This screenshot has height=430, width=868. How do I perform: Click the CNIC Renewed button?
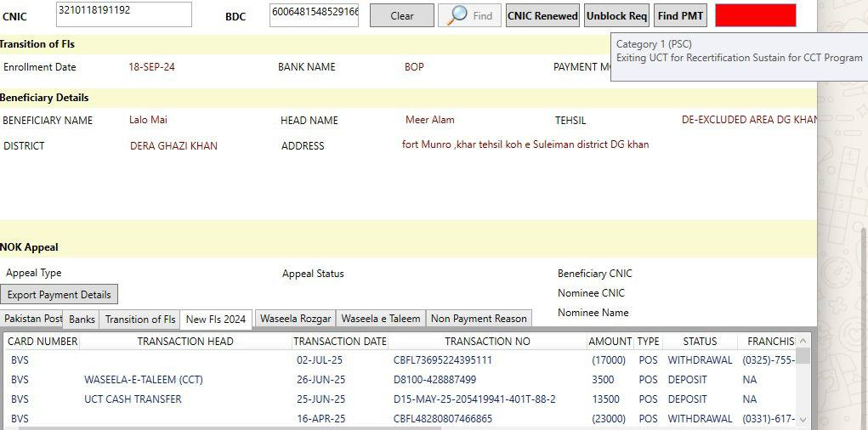542,15
